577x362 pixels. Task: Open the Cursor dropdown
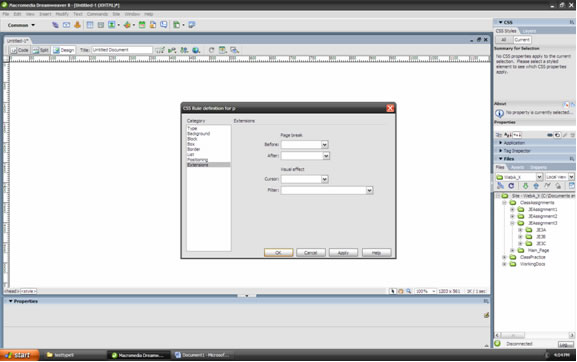(324, 179)
